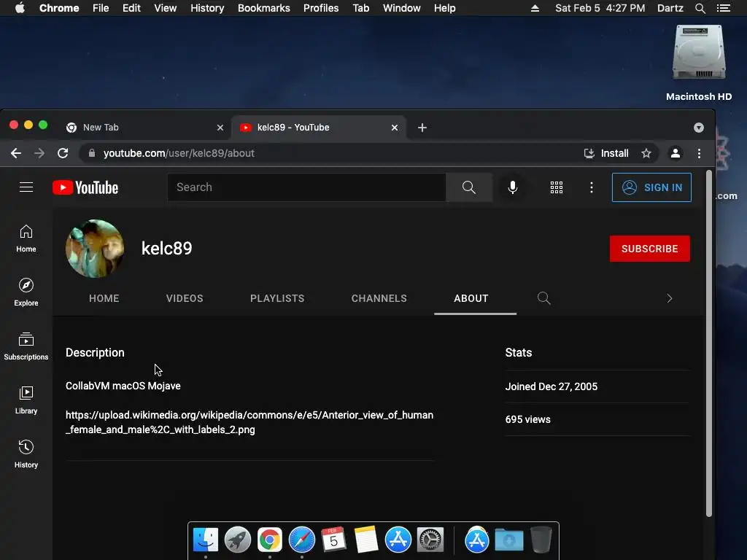Open Trash from the Dock

[x=541, y=540]
